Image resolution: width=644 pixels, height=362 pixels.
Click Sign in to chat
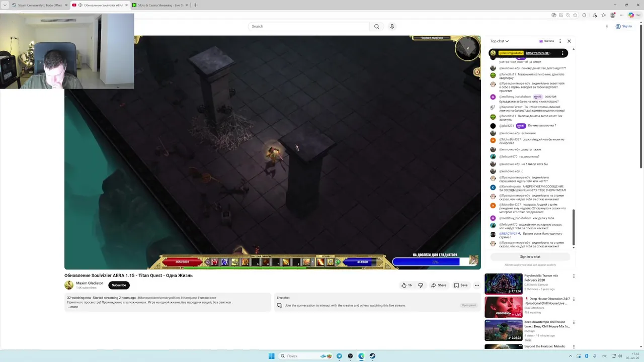coord(530,256)
